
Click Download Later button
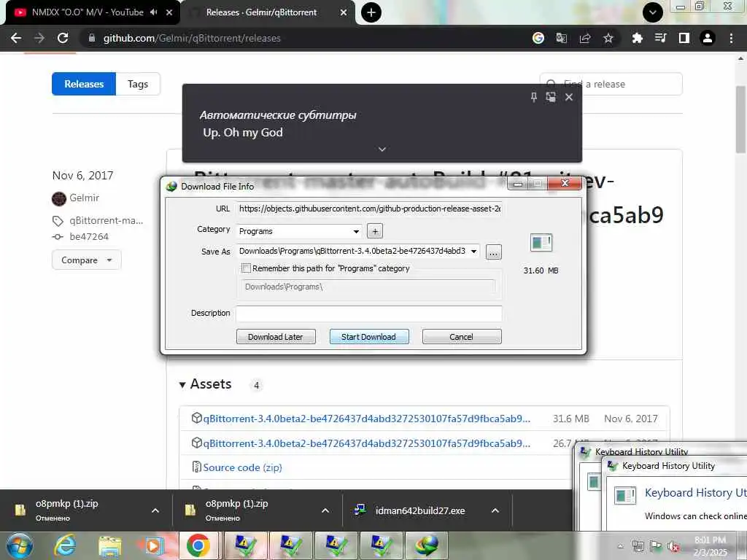[276, 337]
